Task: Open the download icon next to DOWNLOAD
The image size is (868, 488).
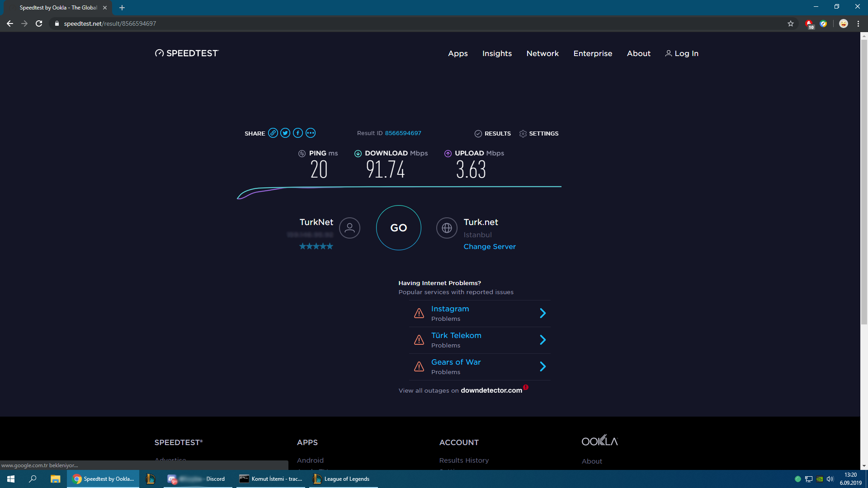Action: click(358, 154)
